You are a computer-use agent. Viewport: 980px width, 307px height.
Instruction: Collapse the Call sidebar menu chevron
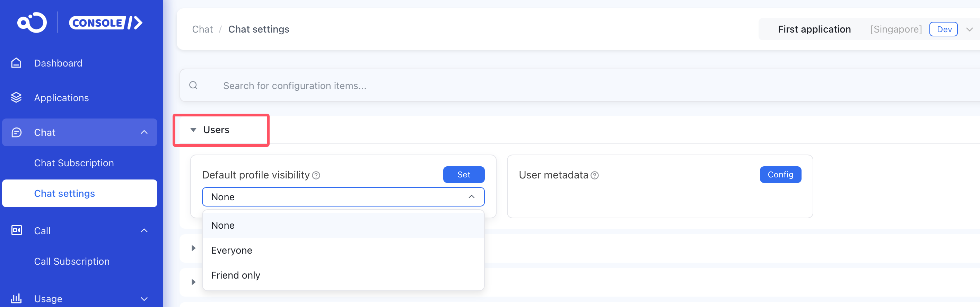(144, 230)
